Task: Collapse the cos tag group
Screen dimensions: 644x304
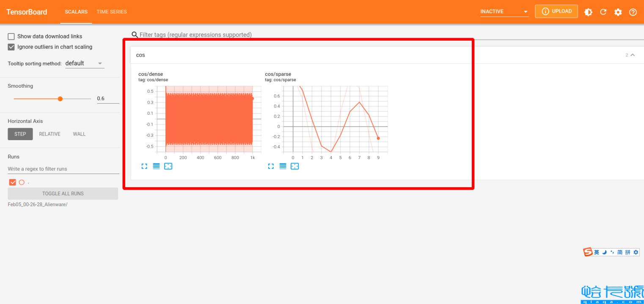Action: [x=633, y=55]
